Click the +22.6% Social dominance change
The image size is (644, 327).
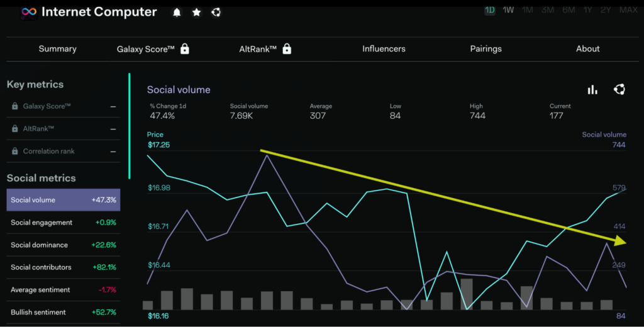(104, 245)
